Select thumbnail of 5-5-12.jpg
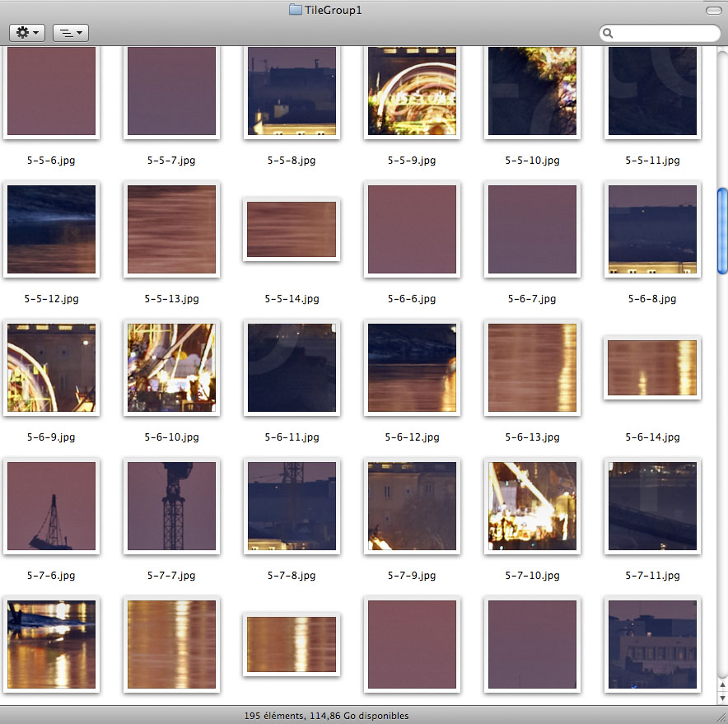The height and width of the screenshot is (724, 728). pyautogui.click(x=52, y=230)
